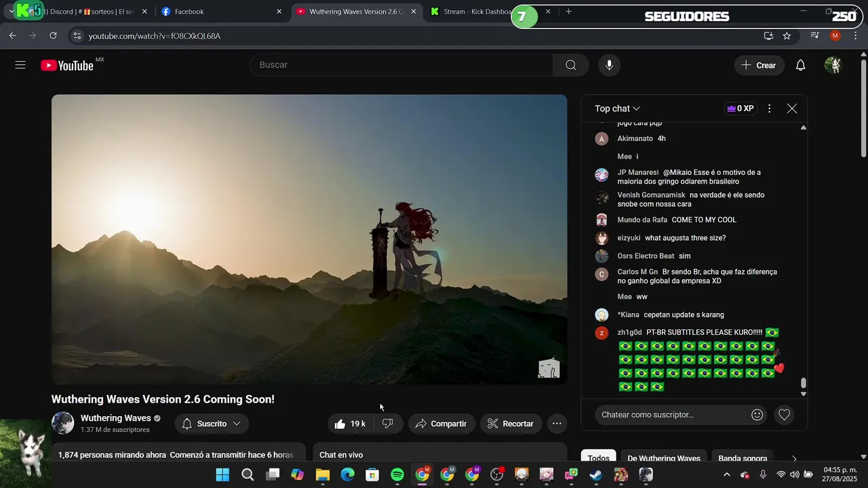Open Top chat mode dropdown

617,108
